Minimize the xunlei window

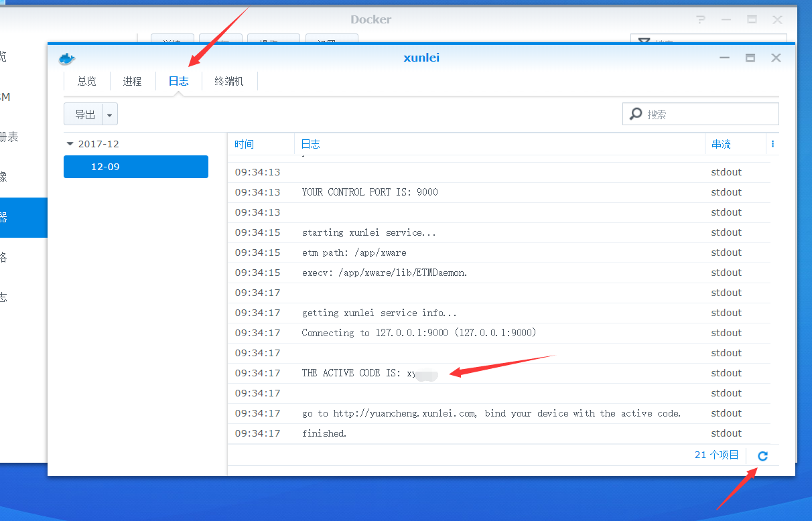click(724, 58)
